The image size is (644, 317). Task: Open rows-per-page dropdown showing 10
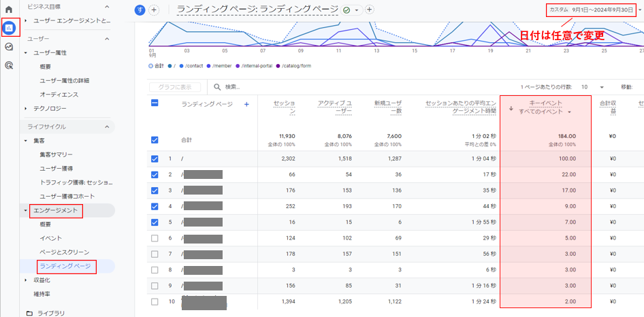602,87
